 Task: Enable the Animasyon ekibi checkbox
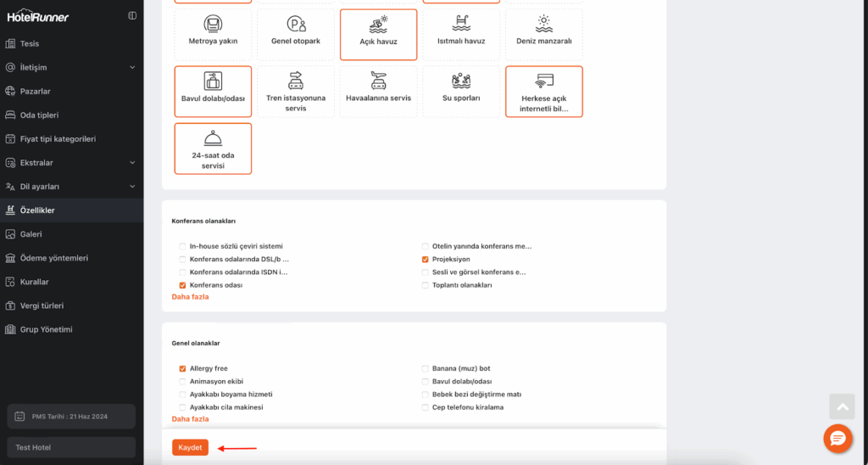(x=182, y=382)
